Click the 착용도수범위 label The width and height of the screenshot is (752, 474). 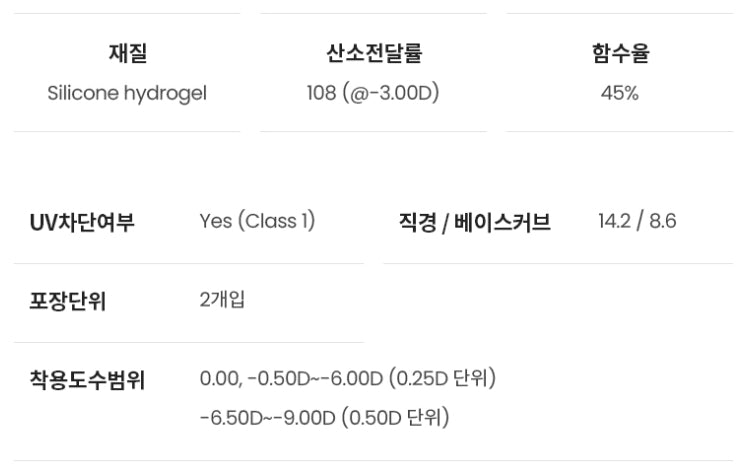pyautogui.click(x=88, y=381)
